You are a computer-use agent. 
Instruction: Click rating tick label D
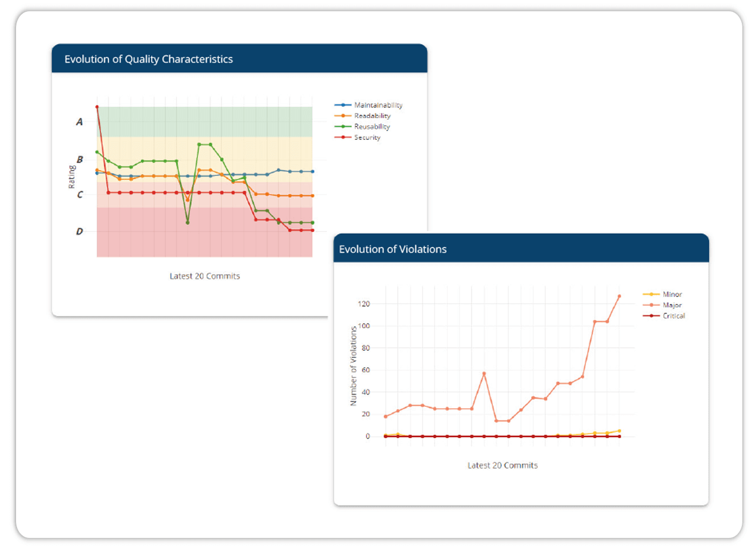80,231
